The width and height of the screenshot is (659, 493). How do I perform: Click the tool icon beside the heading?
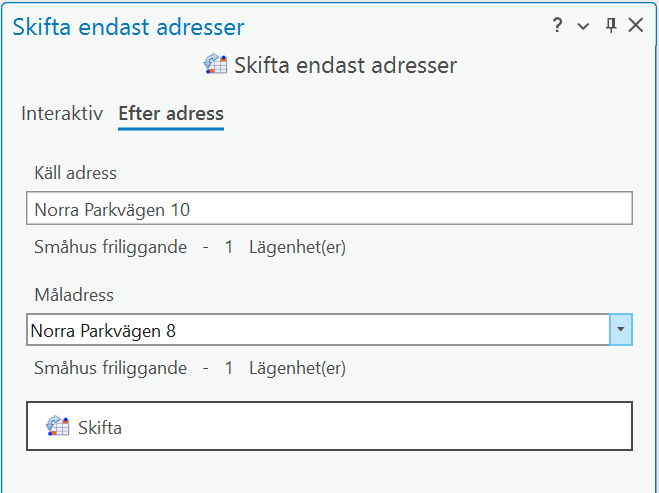click(215, 65)
